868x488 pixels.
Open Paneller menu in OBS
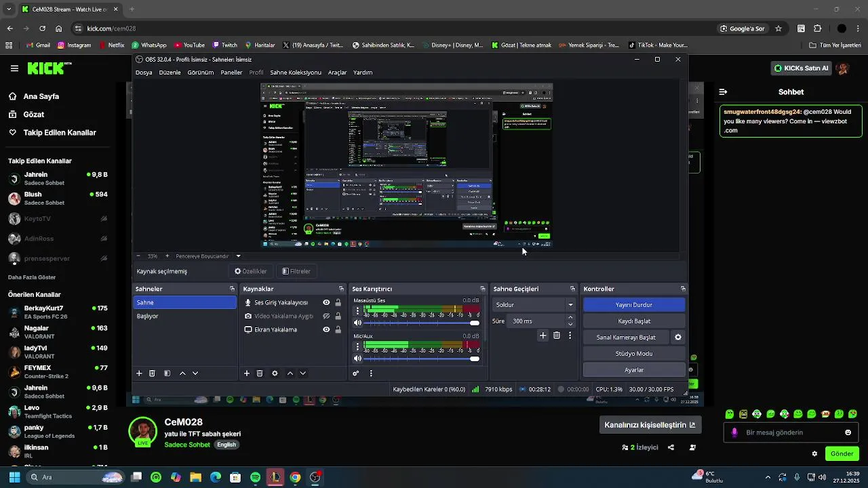(x=231, y=73)
